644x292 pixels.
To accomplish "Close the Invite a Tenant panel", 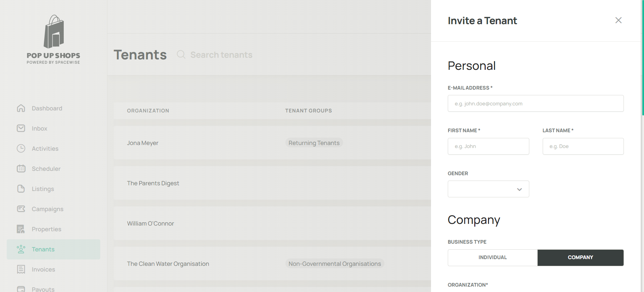I will [618, 20].
